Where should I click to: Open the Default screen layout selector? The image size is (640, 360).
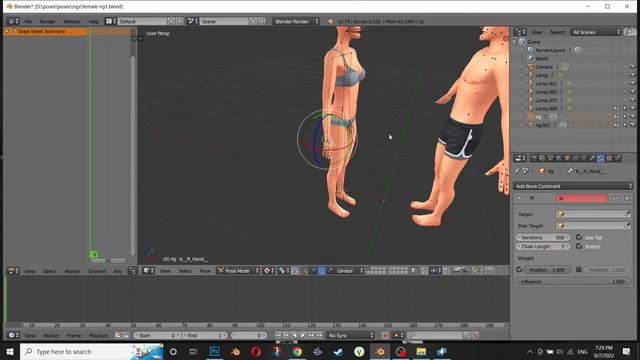pos(142,21)
